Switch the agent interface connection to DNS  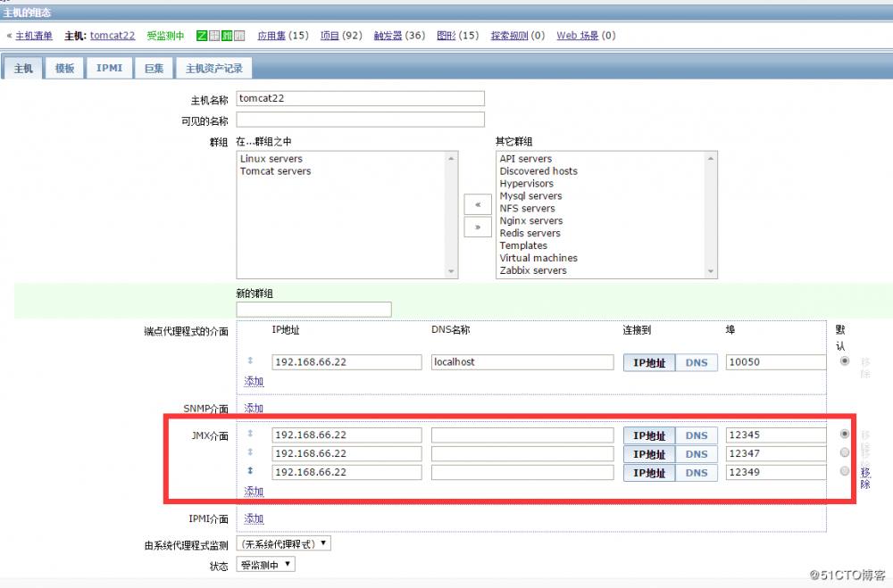click(x=697, y=361)
